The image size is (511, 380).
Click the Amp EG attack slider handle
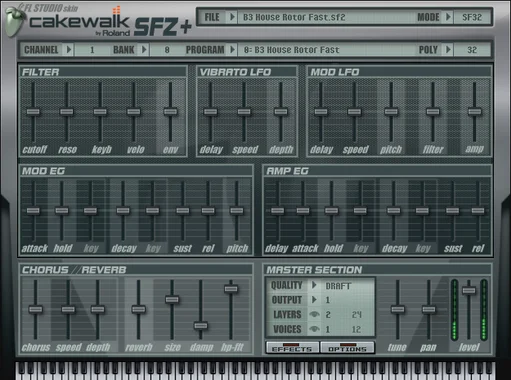(303, 210)
